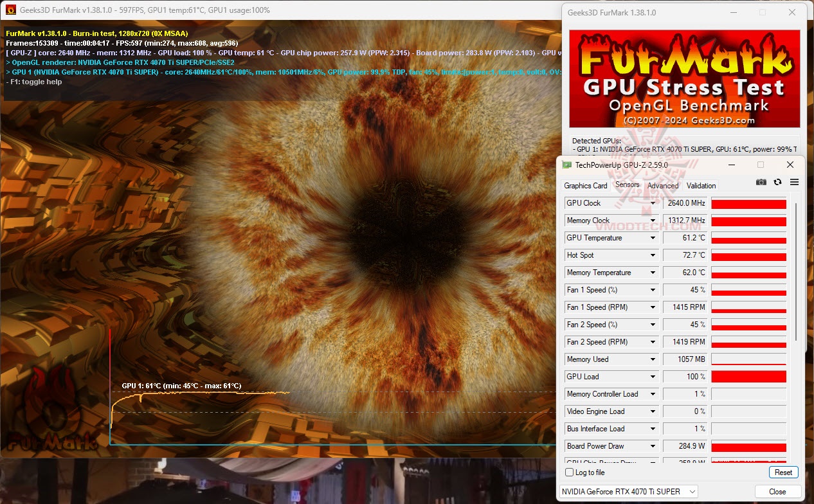814x504 pixels.
Task: Go to the Validation tab
Action: click(x=701, y=186)
